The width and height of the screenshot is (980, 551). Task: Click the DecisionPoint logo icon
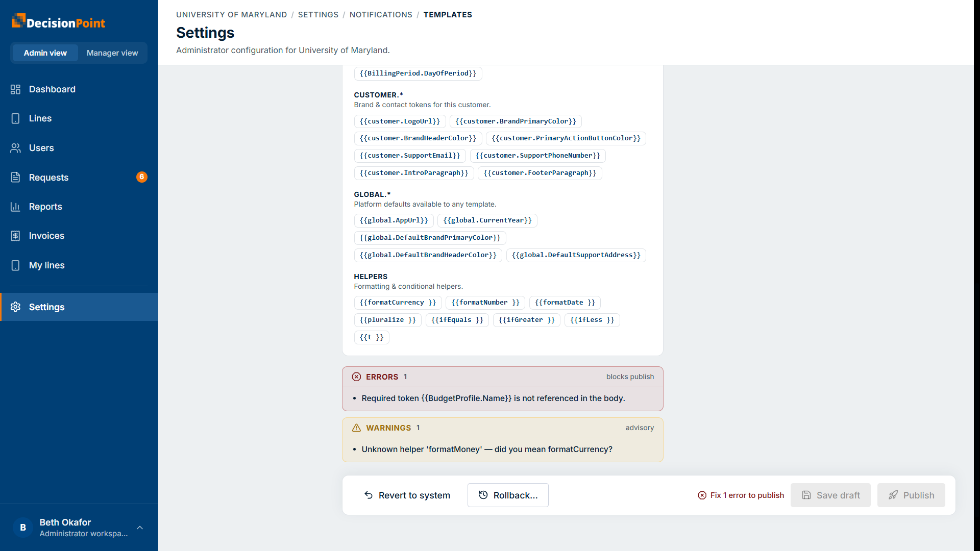point(18,21)
